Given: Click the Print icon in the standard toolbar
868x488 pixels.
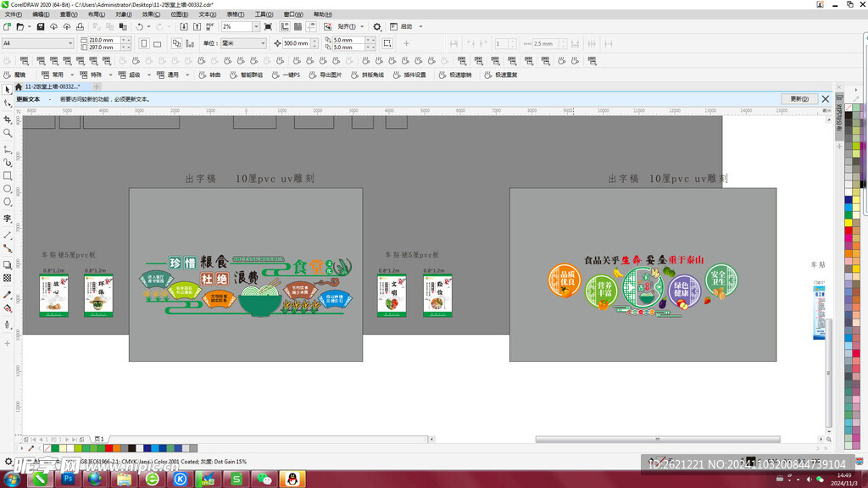Looking at the screenshot, I should coord(80,26).
